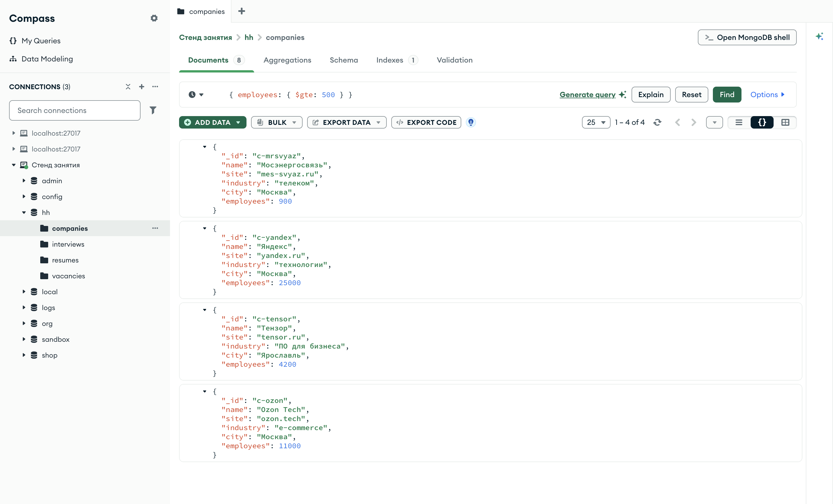Change documents per page from 25
This screenshot has height=504, width=833.
tap(596, 122)
